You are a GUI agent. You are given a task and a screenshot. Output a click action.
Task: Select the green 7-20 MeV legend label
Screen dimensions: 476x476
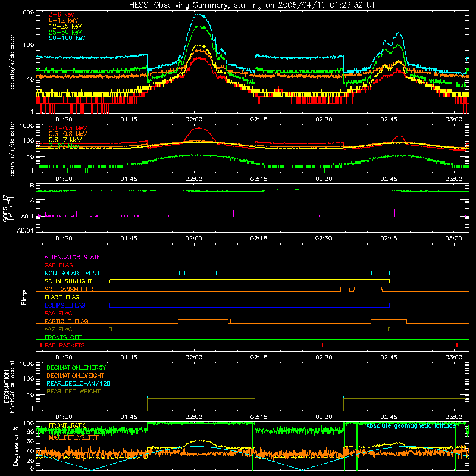pyautogui.click(x=64, y=146)
